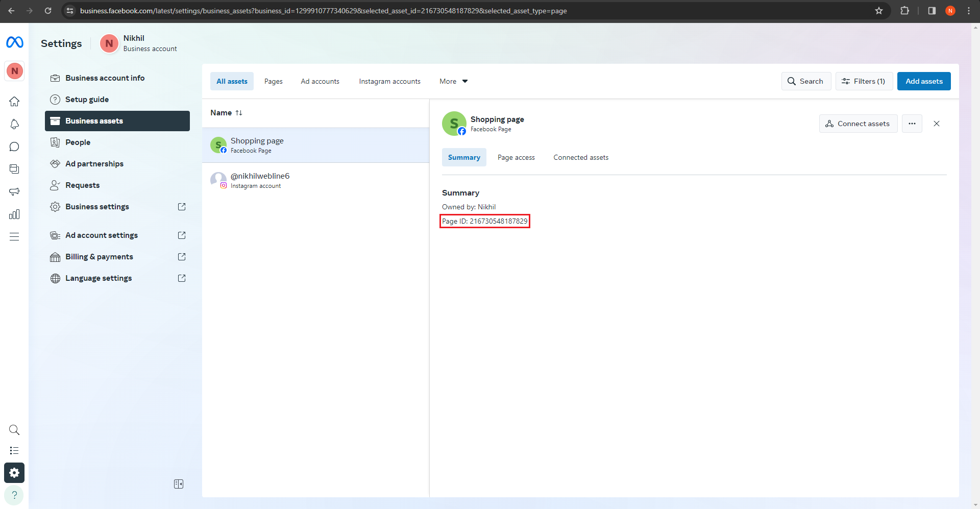980x509 pixels.
Task: Open insights bar chart icon
Action: point(14,214)
